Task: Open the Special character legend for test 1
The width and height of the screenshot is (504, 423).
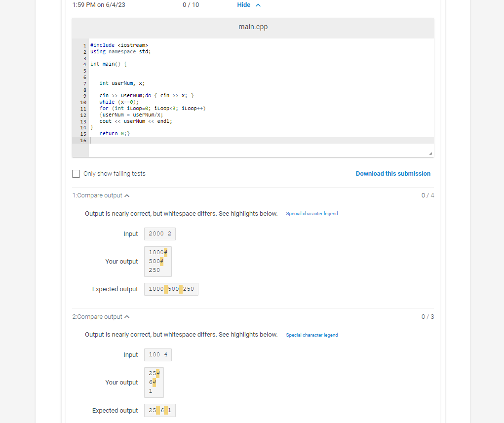Action: (x=311, y=213)
